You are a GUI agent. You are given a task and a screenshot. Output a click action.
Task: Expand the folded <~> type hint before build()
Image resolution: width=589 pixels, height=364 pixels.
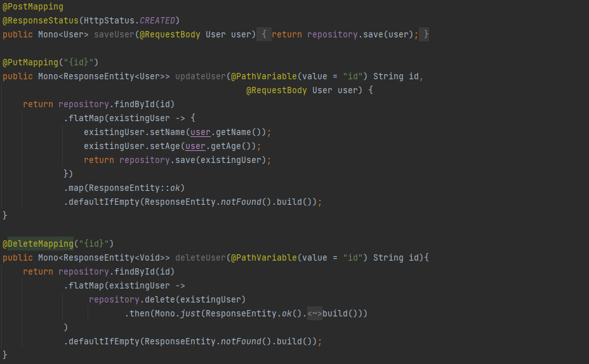click(314, 314)
